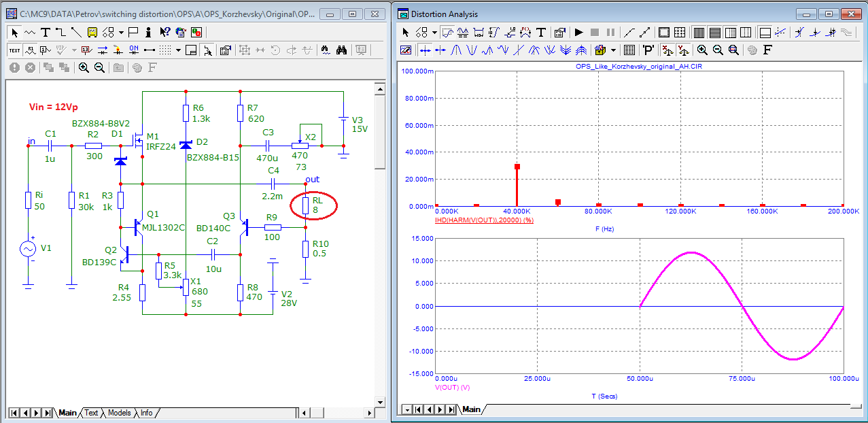Click the binoculars Find icon
This screenshot has height=423, width=868.
pos(342,50)
